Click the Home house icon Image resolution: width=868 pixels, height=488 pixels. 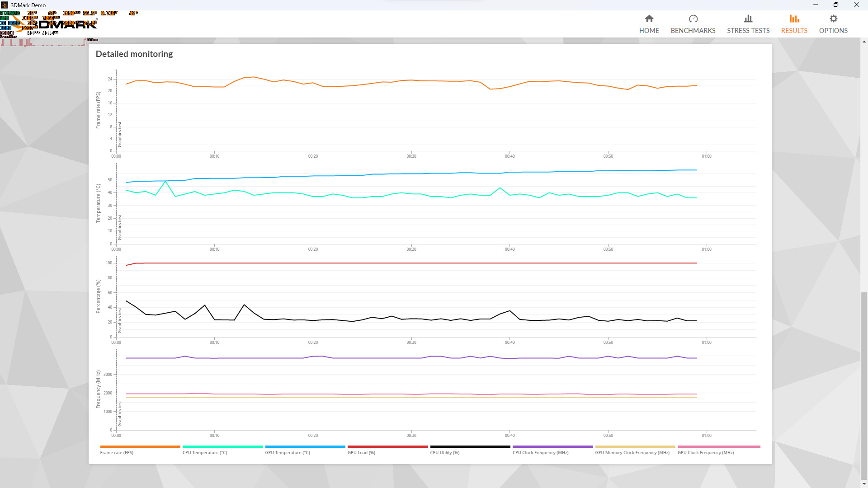tap(649, 19)
